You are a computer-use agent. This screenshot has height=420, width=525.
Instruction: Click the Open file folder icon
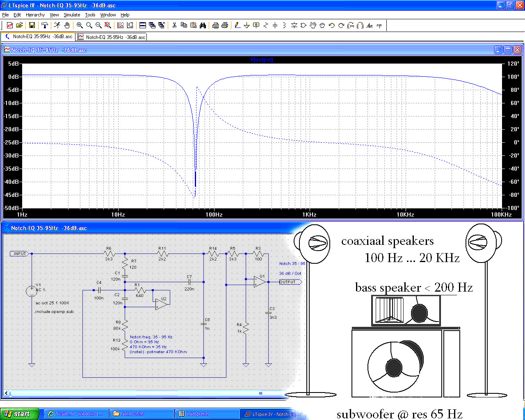[19, 25]
